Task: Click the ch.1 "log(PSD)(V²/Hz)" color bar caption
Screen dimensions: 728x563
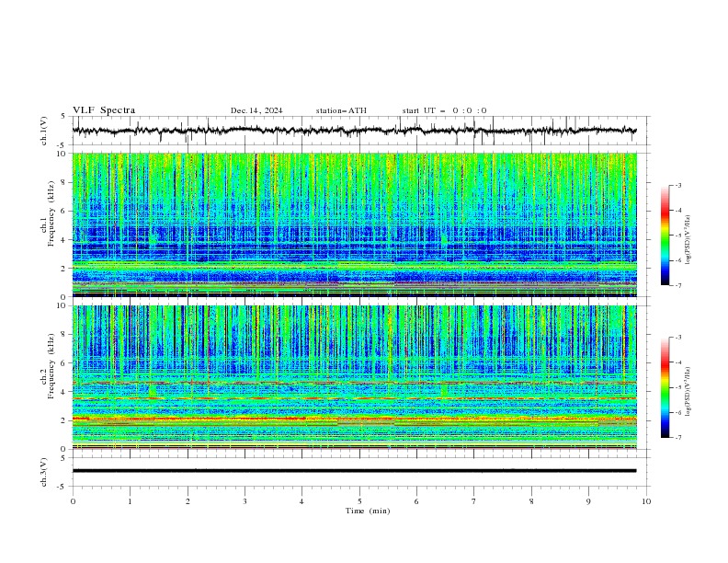Action: (688, 240)
